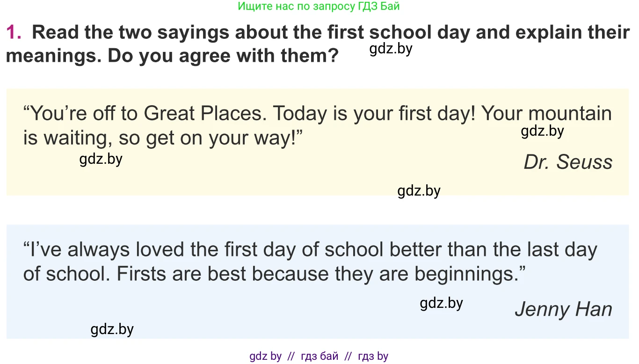Screen dimensions: 639x364
Task: Click the gdz.by watermark under the word "mountain"
Action: 542,131
